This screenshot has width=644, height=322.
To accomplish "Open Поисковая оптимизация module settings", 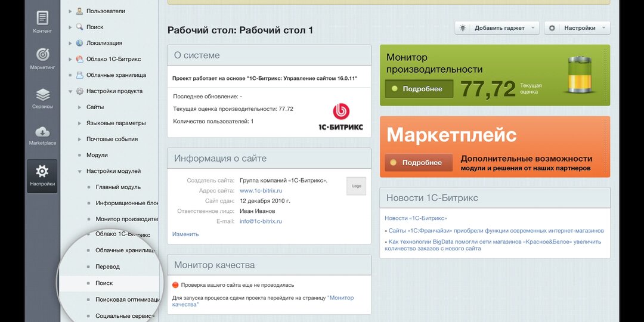I will pyautogui.click(x=128, y=300).
